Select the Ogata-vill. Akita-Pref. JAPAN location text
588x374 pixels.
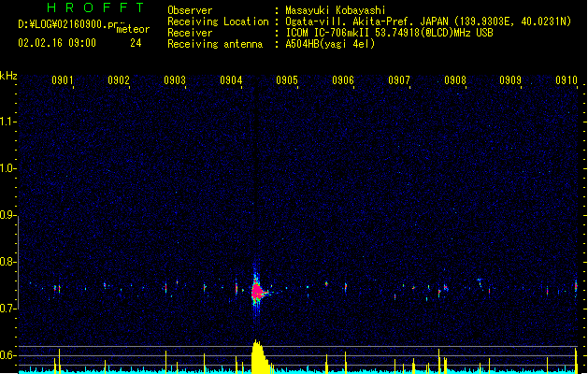tap(428, 22)
